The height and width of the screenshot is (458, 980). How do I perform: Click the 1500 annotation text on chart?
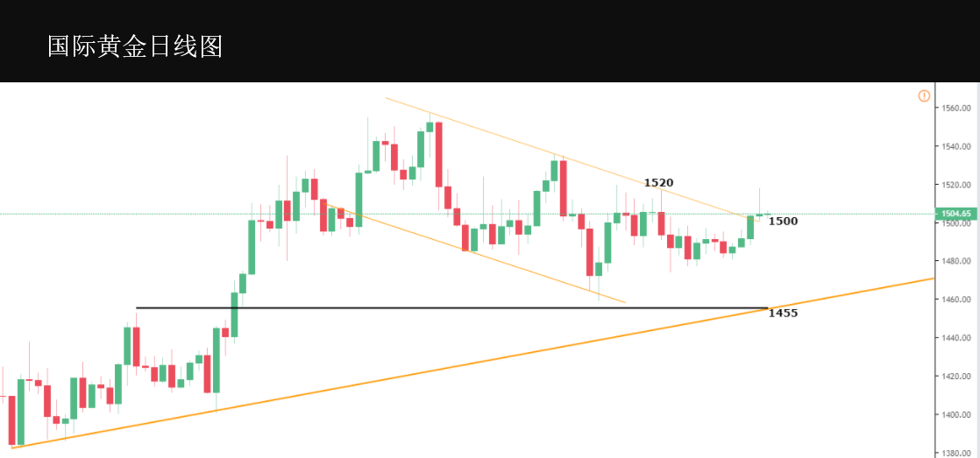point(783,221)
